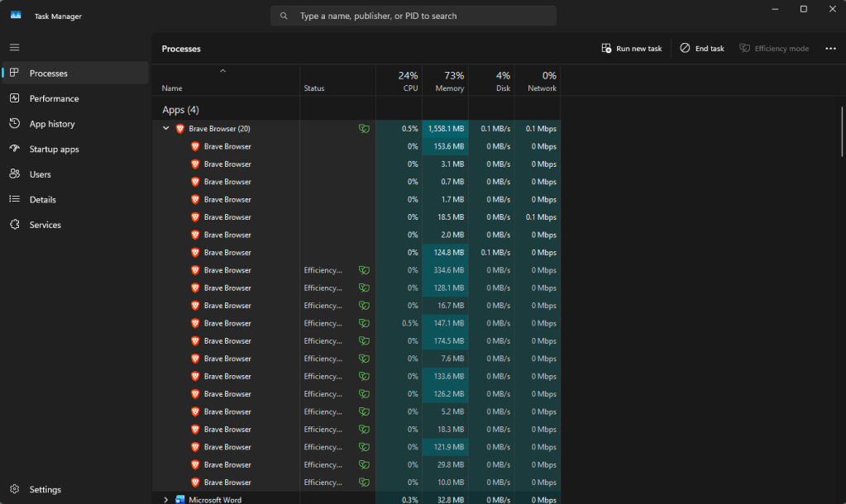Go to App history
846x504 pixels.
75,123
